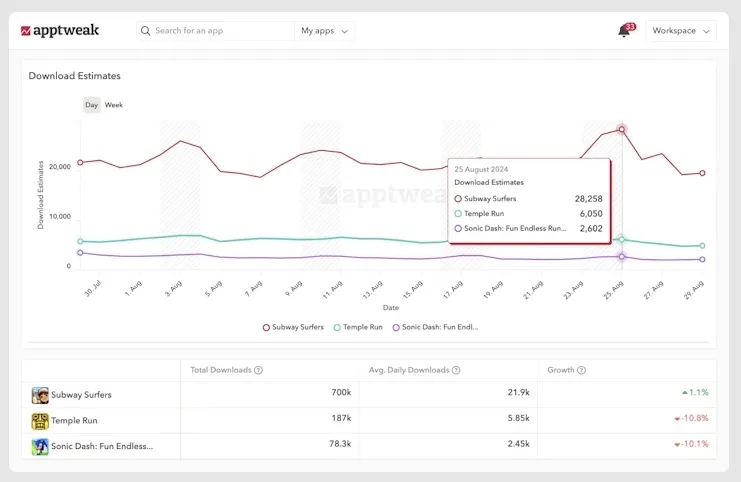Switch chart to Week view

(114, 105)
